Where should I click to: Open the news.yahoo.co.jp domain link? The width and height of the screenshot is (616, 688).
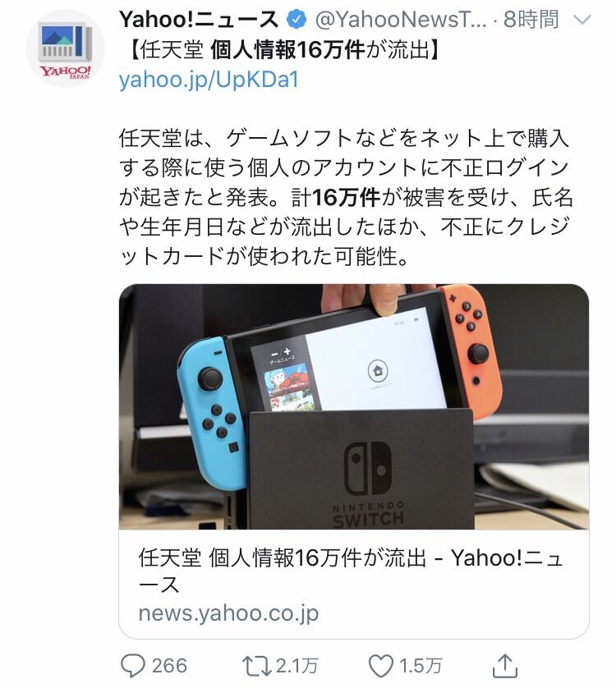[228, 613]
